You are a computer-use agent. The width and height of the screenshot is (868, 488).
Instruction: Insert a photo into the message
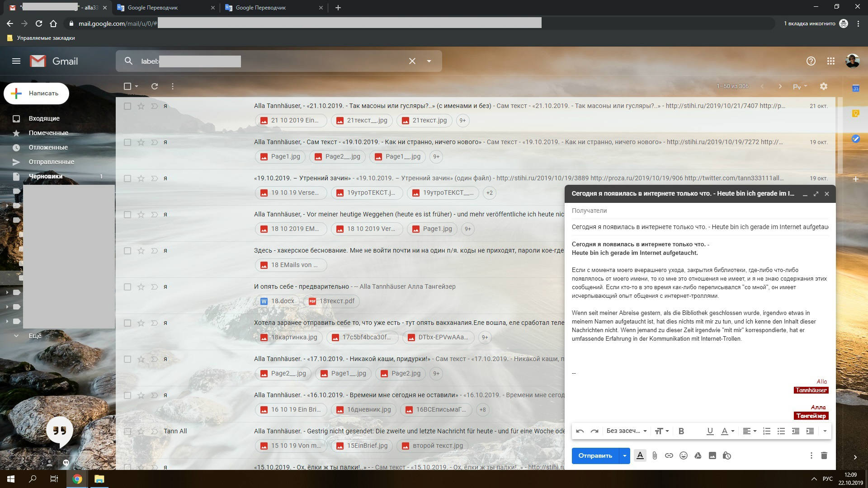(712, 455)
